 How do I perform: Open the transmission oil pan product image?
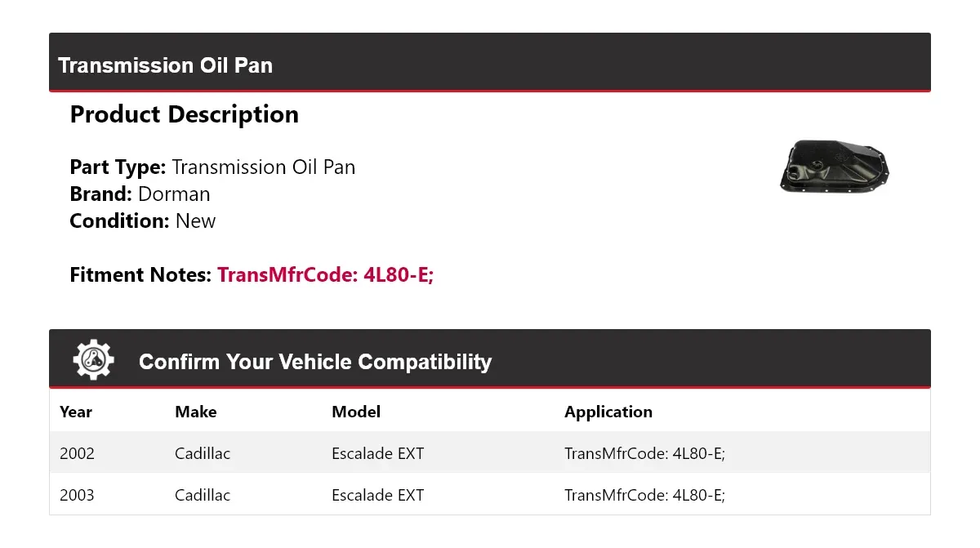[835, 168]
